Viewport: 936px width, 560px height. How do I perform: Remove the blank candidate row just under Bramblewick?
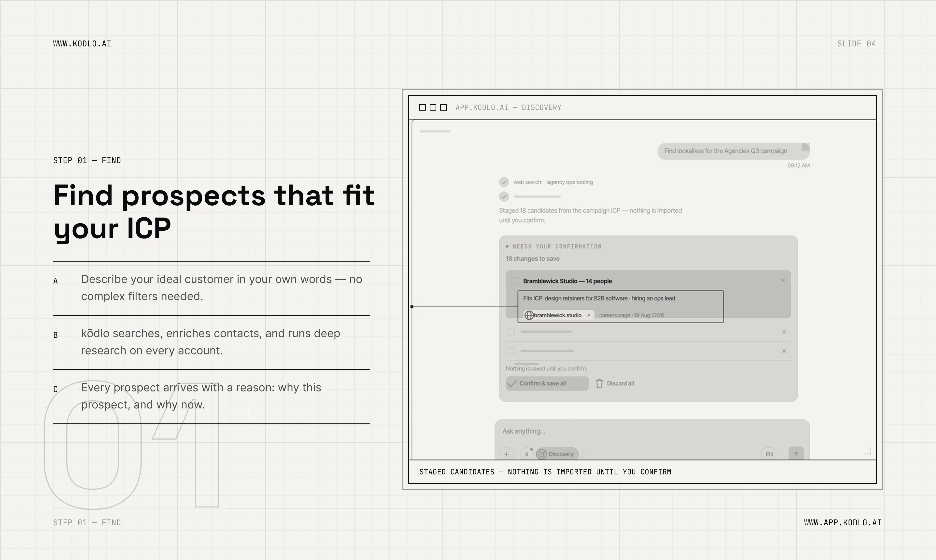[784, 332]
